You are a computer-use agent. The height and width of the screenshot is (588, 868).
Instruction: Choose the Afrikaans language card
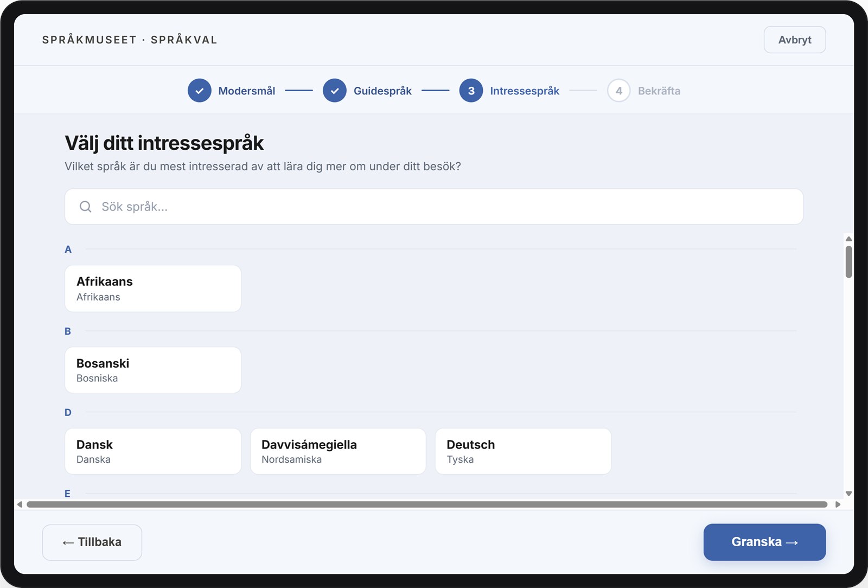[153, 289]
